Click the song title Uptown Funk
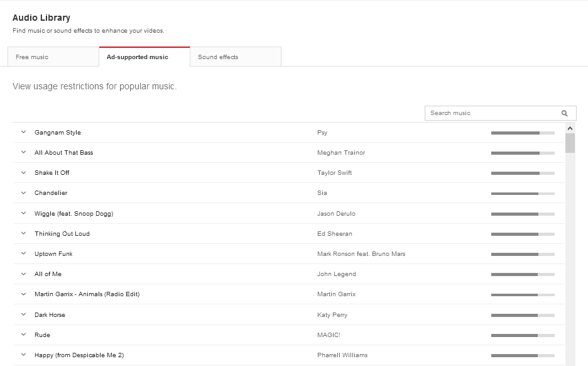The height and width of the screenshot is (366, 588). point(53,254)
